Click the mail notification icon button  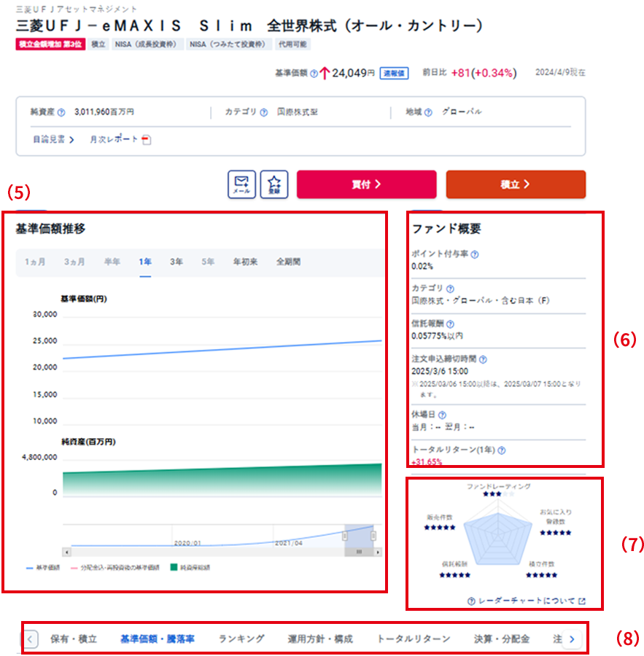[x=241, y=184]
